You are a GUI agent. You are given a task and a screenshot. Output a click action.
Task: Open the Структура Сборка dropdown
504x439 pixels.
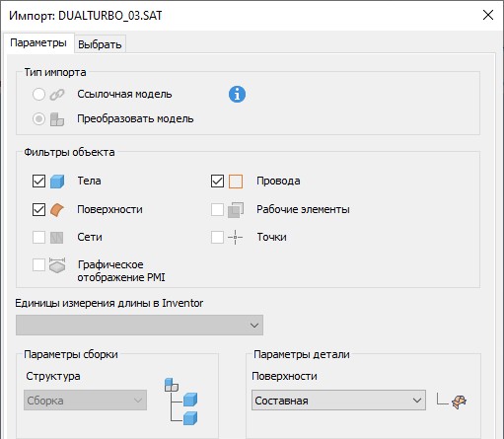pyautogui.click(x=85, y=401)
